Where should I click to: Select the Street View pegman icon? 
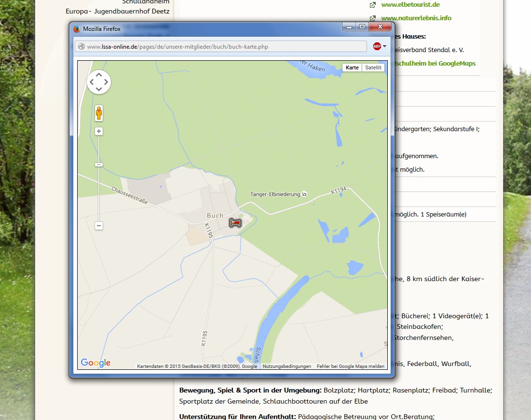98,113
